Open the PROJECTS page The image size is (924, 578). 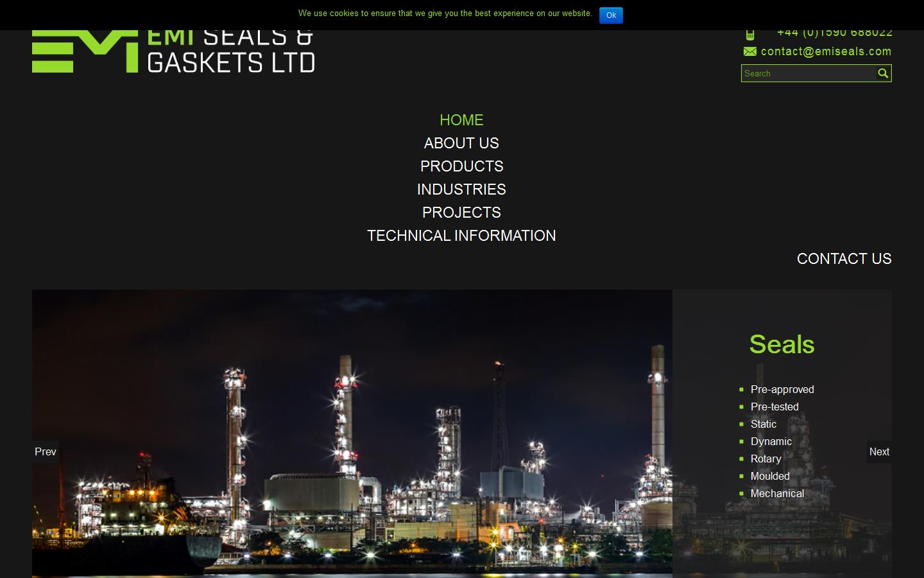click(461, 213)
